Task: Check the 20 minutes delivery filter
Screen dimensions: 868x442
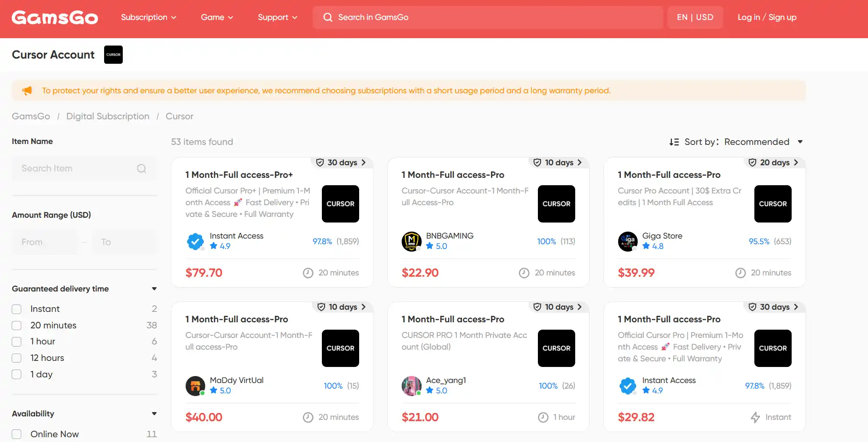Action: coord(16,325)
